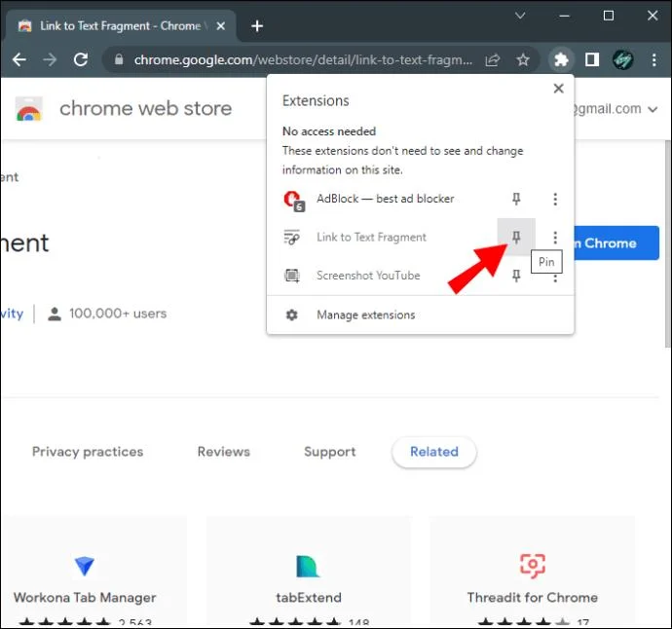Pin the AdBlock extension

[516, 199]
